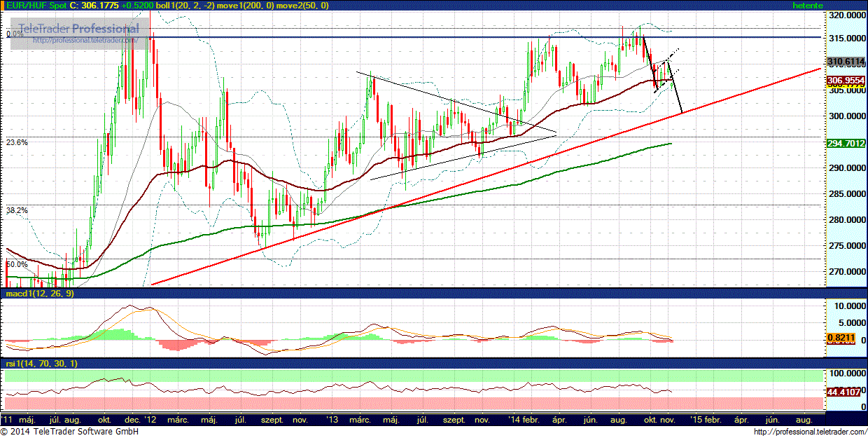Open the footer professional.teletrader.com link

click(x=810, y=432)
